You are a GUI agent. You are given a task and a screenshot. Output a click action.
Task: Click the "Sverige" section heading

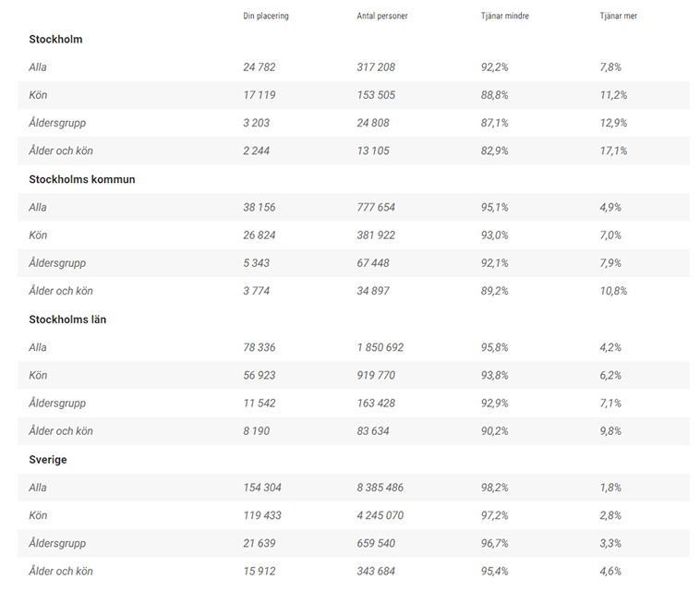tap(48, 460)
